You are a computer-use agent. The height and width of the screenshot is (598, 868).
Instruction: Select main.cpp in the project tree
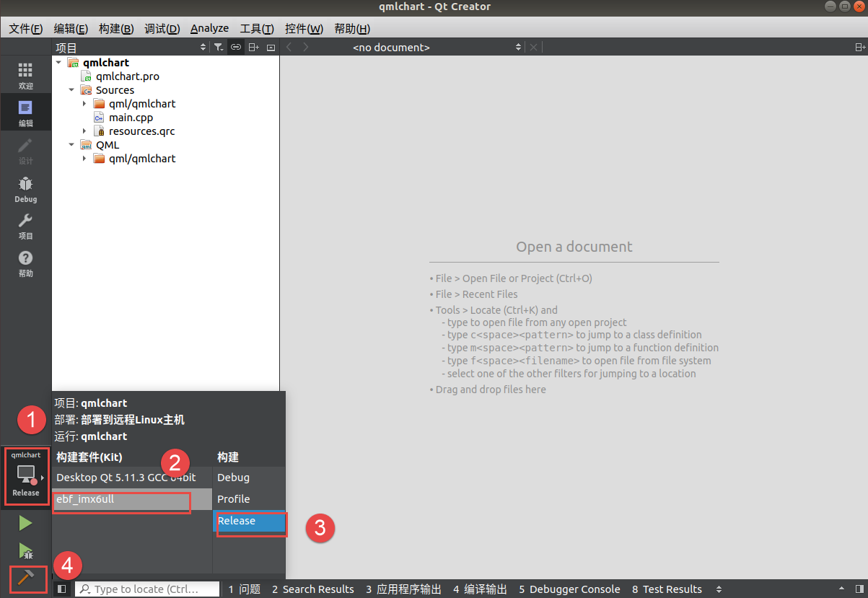[131, 118]
